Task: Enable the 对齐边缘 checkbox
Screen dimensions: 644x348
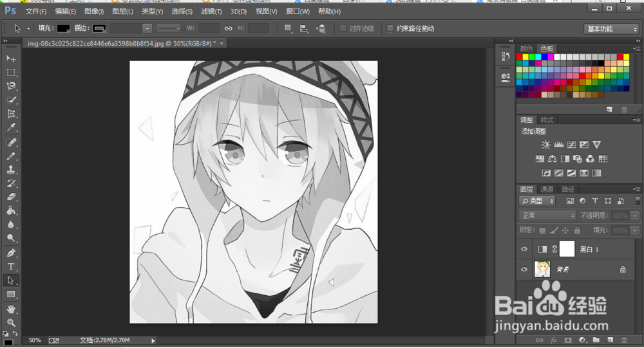Action: 343,28
